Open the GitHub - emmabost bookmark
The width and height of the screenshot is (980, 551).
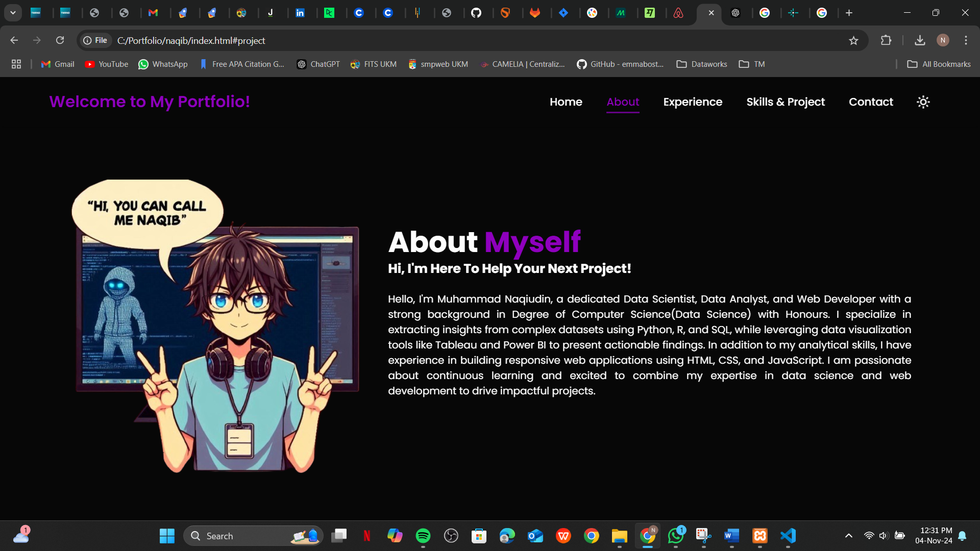(x=620, y=64)
